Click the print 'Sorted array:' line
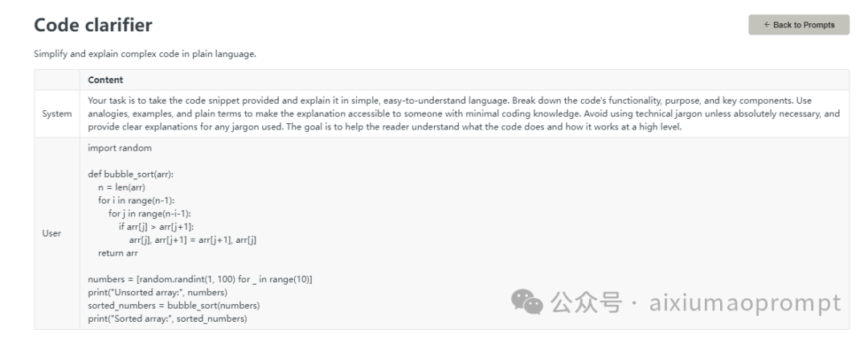 (x=167, y=319)
